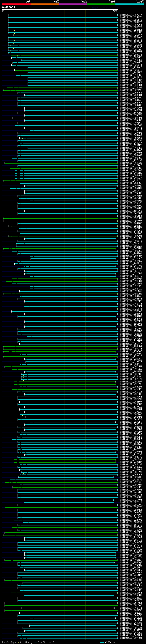Open hit UniRef100_Q9ZSJ5
146x644 pixels.
(131, 20)
